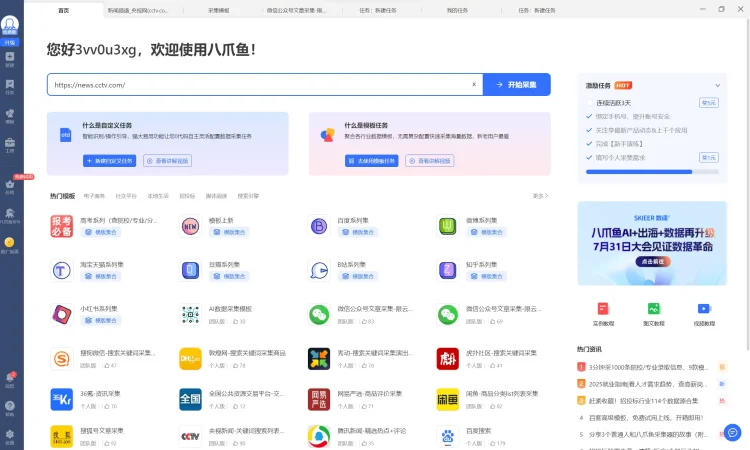Click the 工具 toolbox sidebar icon
Viewport: 750px width, 450px height.
click(10, 147)
